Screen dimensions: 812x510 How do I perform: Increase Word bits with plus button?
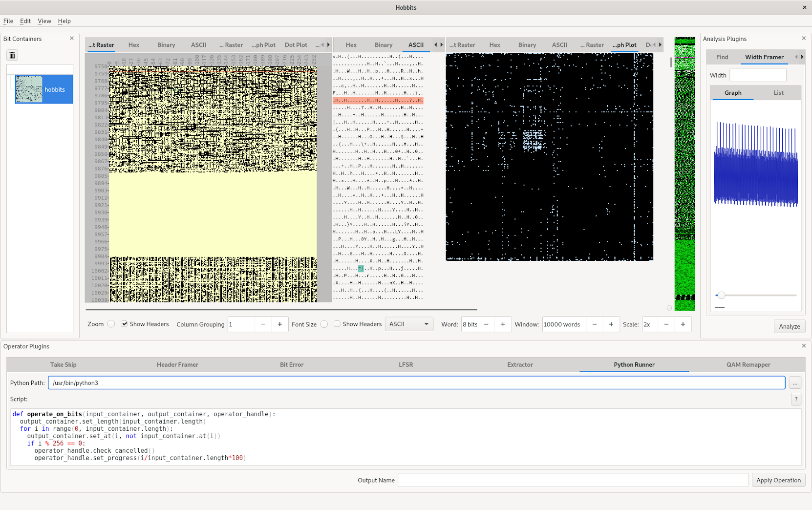coord(503,324)
